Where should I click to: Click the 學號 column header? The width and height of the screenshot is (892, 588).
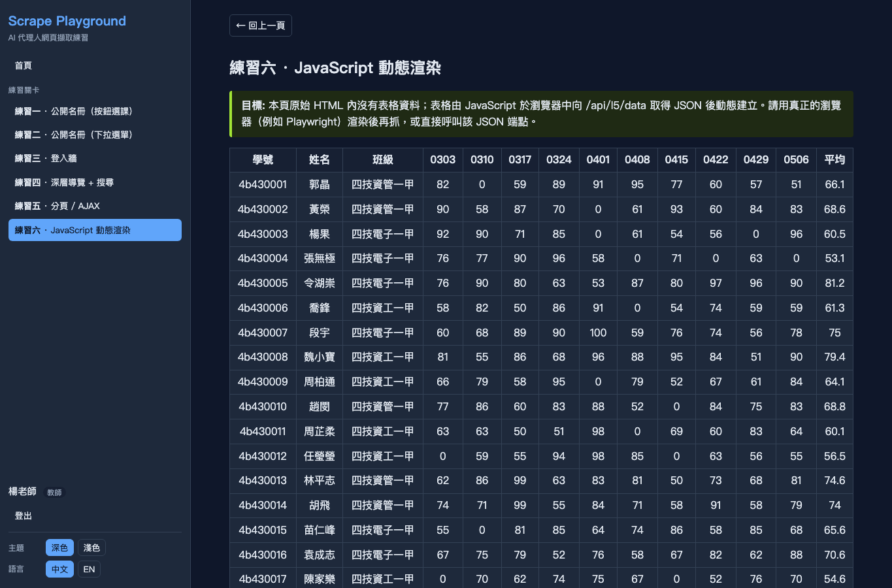coord(263,159)
